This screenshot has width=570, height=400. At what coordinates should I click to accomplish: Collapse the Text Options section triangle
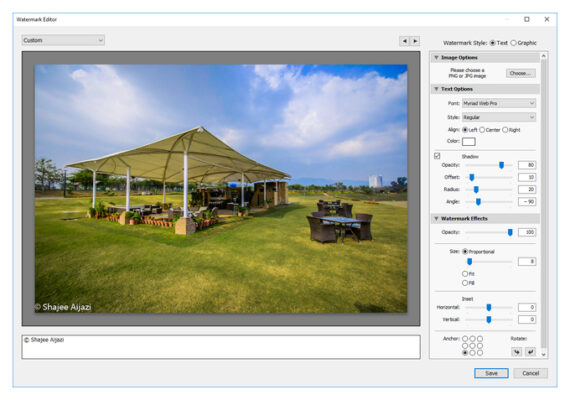coord(436,89)
